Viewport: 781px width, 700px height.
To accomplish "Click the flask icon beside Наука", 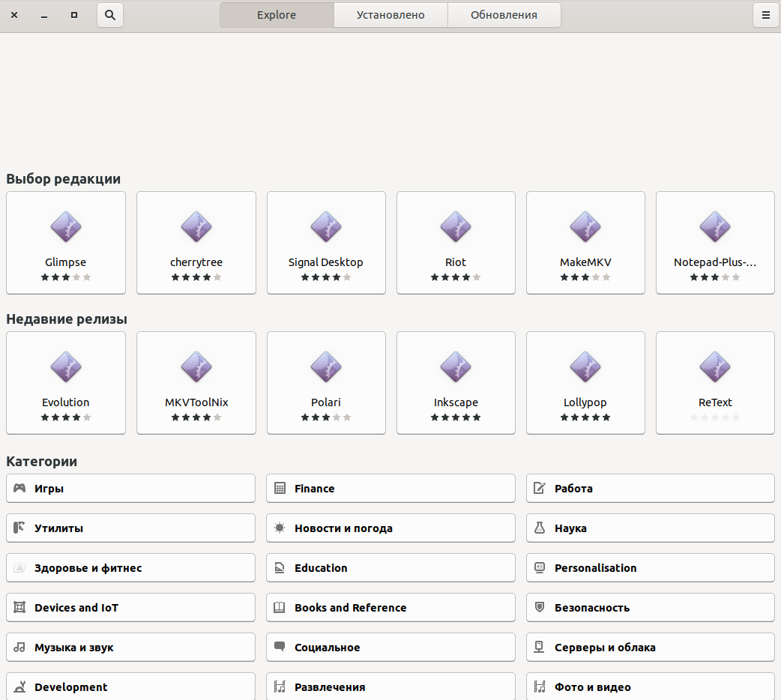I will click(x=539, y=528).
